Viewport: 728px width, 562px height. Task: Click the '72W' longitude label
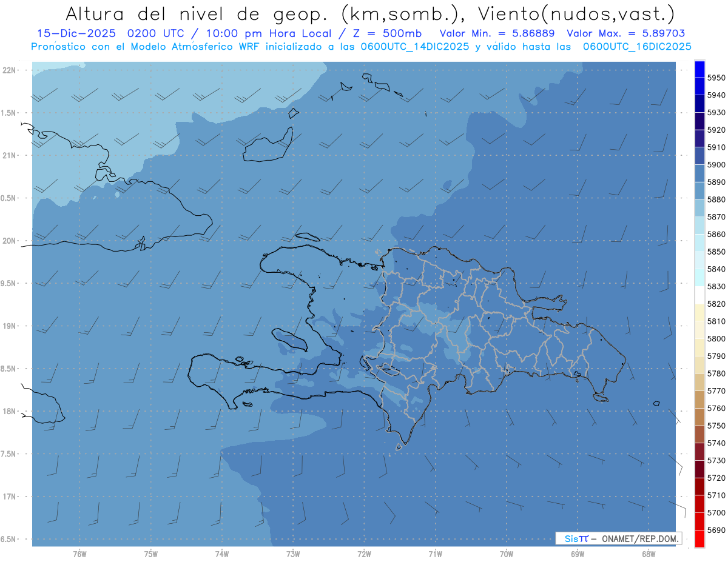click(x=364, y=554)
